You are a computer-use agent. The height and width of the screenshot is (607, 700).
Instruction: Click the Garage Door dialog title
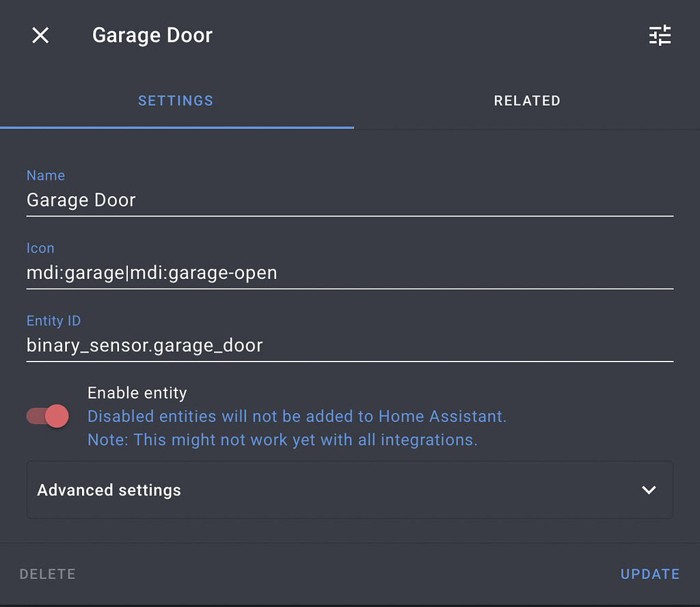152,35
